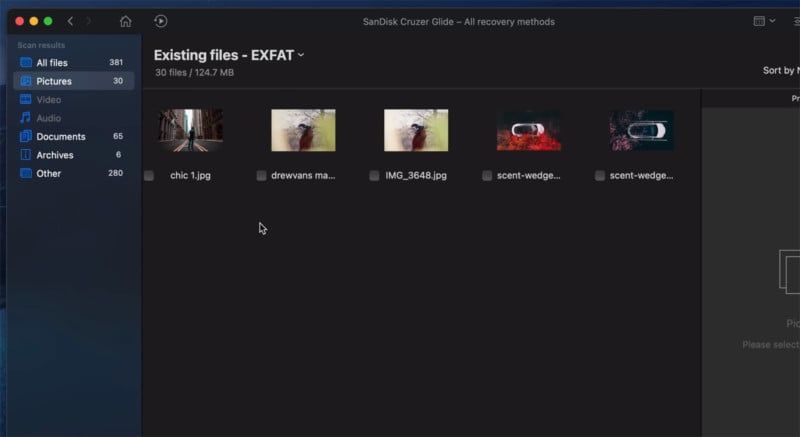This screenshot has height=437, width=800.
Task: Check the box for chic 1.jpg
Action: point(149,175)
